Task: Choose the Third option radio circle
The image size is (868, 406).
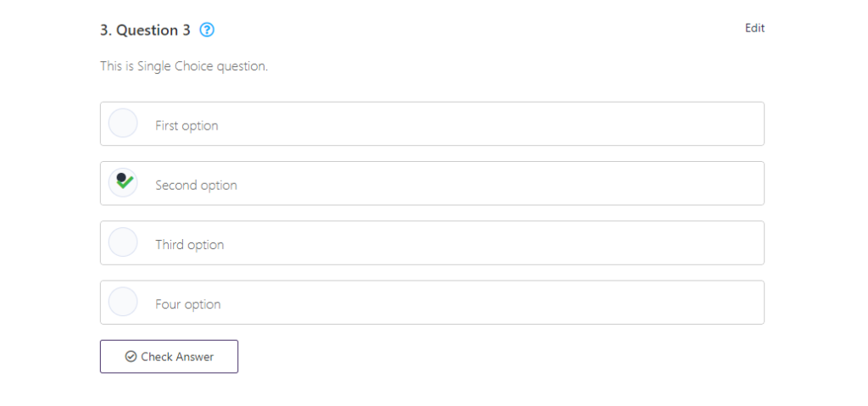Action: 123,242
